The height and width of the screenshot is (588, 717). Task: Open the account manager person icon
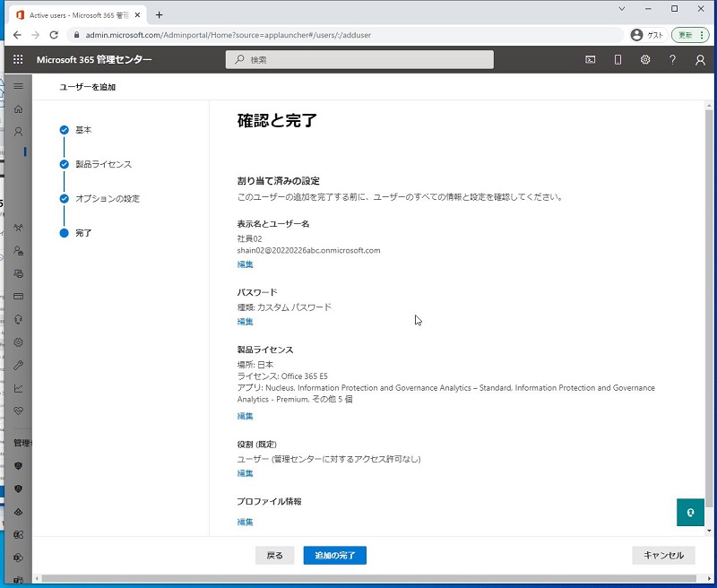pyautogui.click(x=700, y=59)
